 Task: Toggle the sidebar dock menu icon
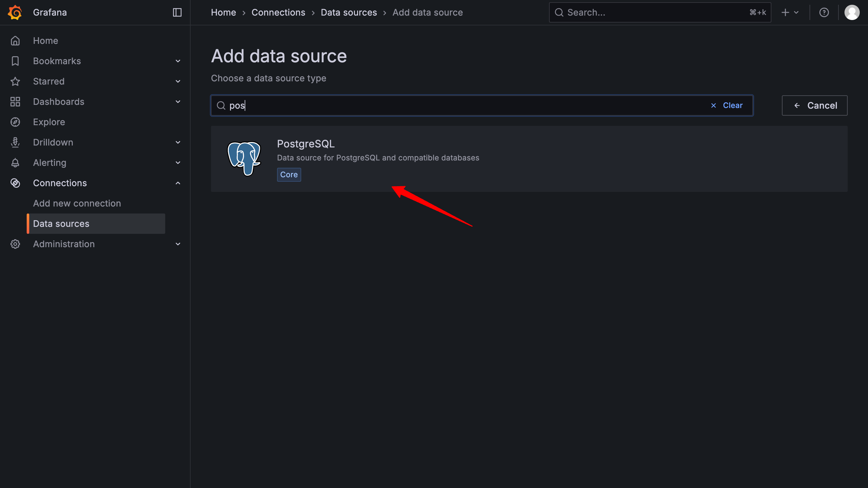[x=177, y=12]
